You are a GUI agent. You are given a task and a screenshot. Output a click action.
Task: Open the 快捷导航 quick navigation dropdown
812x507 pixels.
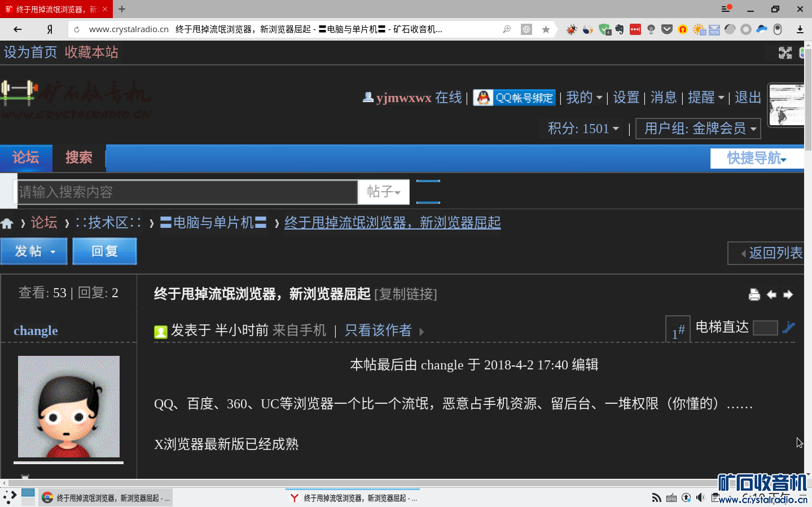[757, 158]
